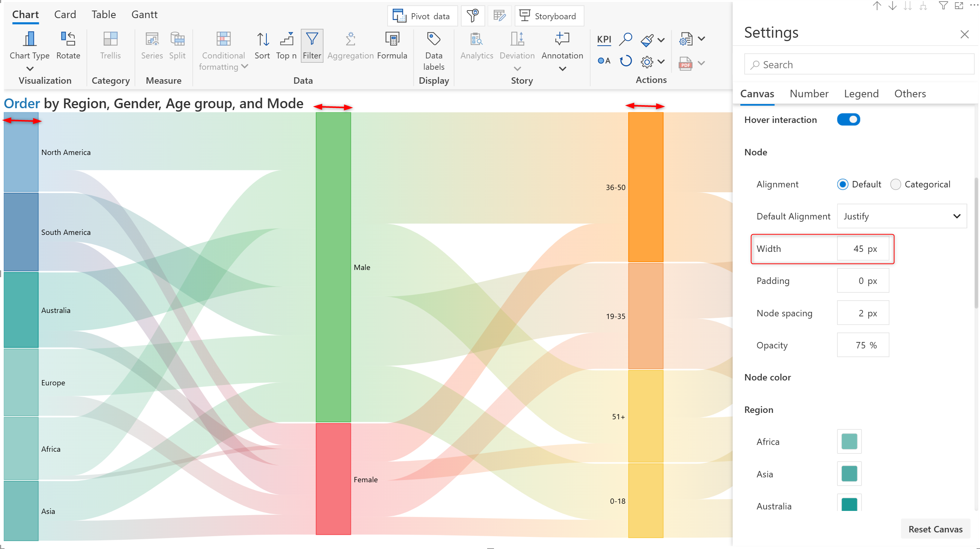The width and height of the screenshot is (980, 549).
Task: Click the Pivot data button
Action: [422, 16]
